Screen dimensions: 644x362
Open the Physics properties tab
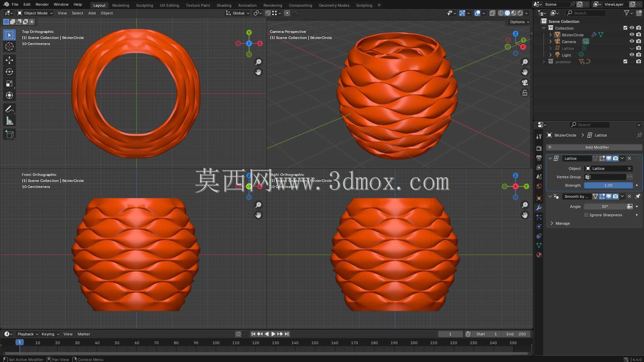[x=539, y=227]
